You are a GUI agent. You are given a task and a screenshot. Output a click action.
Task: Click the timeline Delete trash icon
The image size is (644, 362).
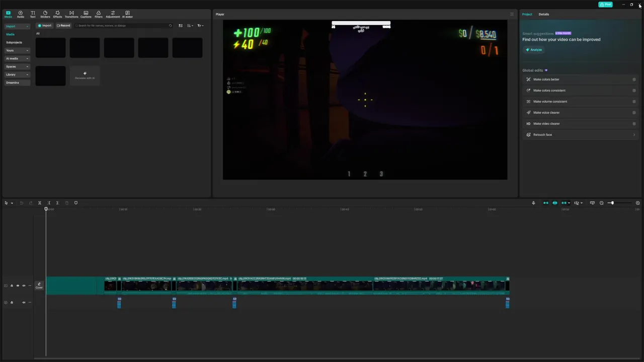[x=67, y=203]
